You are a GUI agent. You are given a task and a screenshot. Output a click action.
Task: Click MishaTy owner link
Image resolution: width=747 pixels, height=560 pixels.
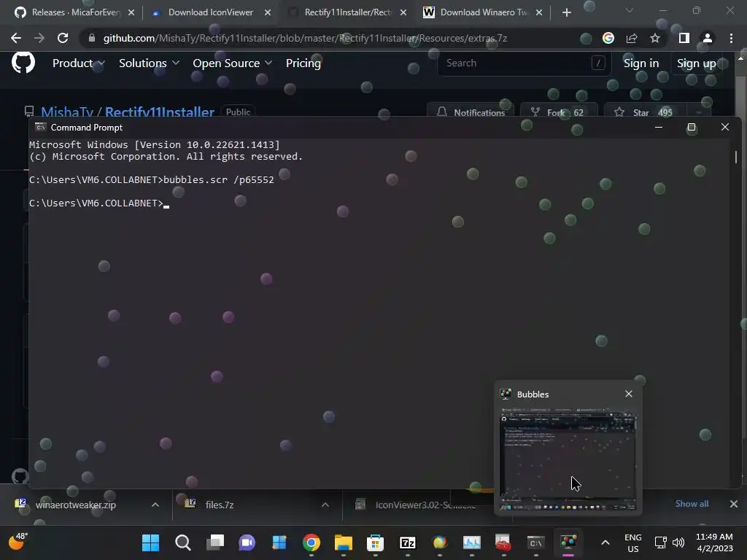(x=66, y=112)
